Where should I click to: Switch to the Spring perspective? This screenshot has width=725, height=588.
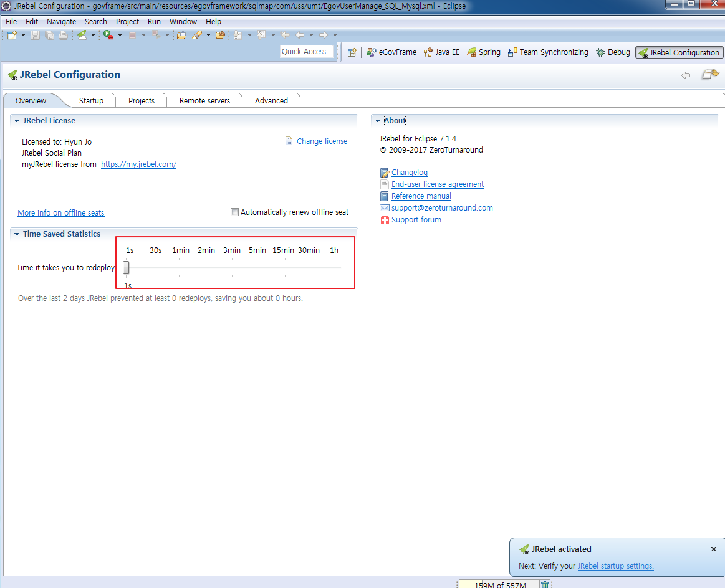tap(484, 52)
